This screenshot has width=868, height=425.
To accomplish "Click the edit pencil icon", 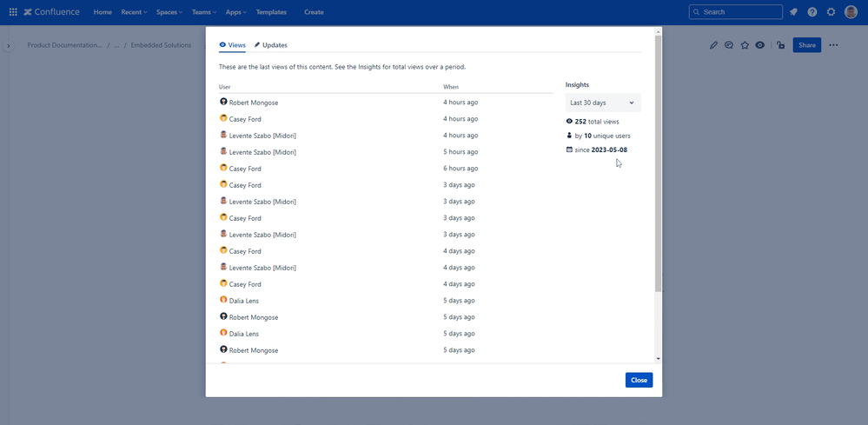I will pyautogui.click(x=713, y=45).
